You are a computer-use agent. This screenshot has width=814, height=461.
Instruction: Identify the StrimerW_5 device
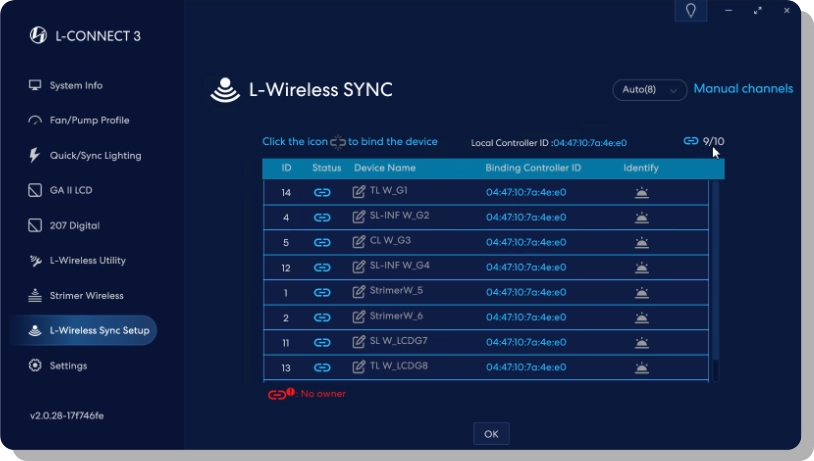coord(642,292)
